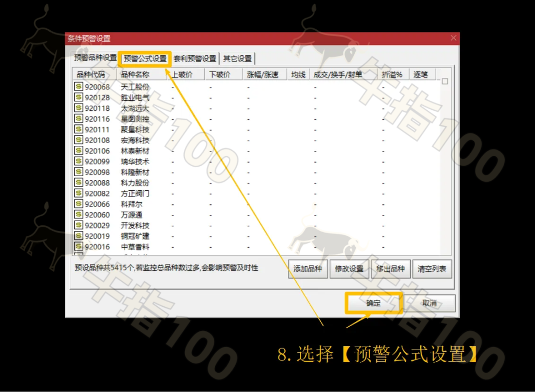Click the stock icon beside 920106
Image resolution: width=535 pixels, height=392 pixels.
click(x=78, y=150)
